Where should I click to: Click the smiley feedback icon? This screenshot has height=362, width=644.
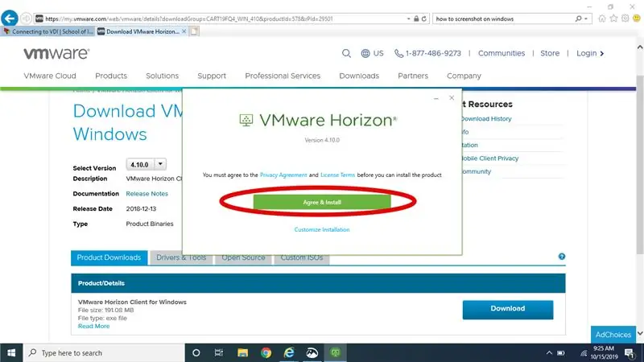pos(637,19)
